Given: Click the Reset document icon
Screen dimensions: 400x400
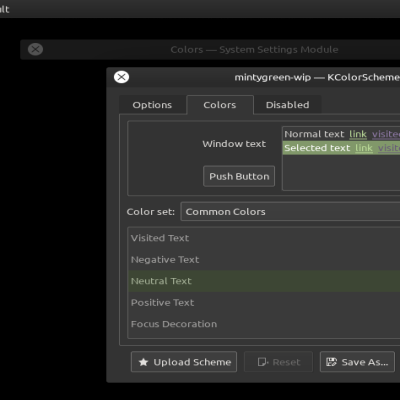Looking at the screenshot, I should coord(263,362).
